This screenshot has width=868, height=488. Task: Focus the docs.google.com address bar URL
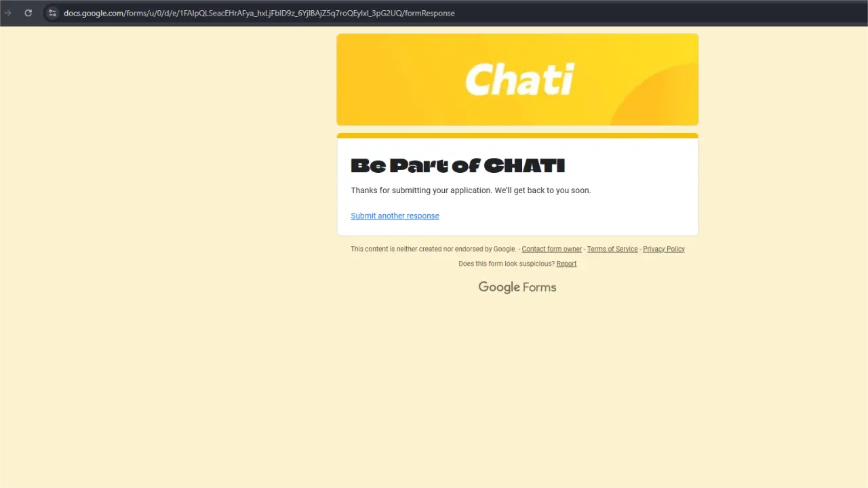tap(259, 13)
